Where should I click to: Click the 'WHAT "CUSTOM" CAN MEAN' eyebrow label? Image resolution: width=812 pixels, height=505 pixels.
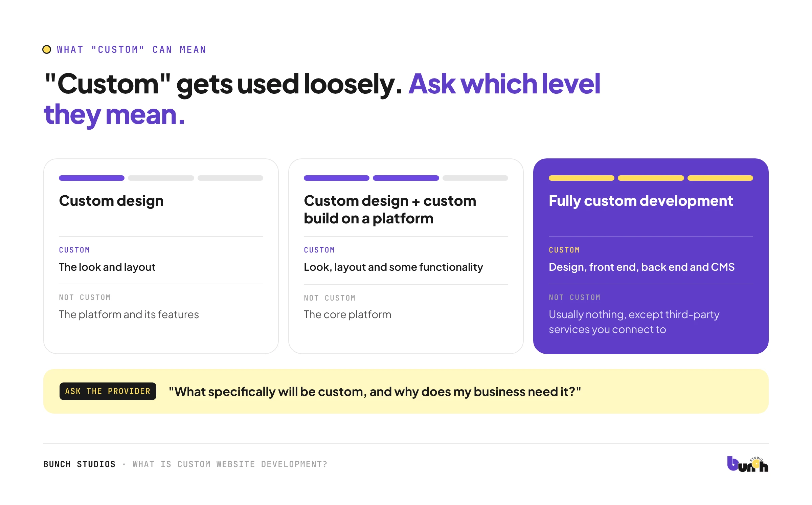[132, 49]
